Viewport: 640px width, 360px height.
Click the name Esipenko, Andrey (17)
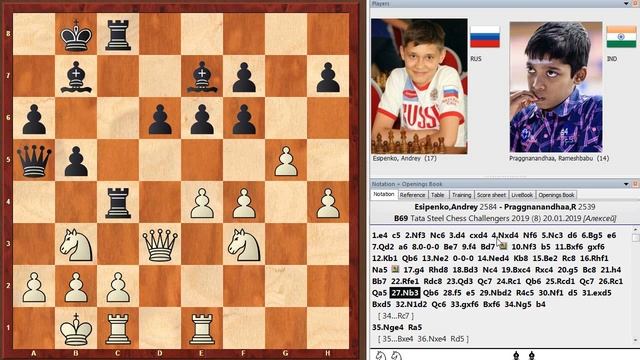pos(404,158)
